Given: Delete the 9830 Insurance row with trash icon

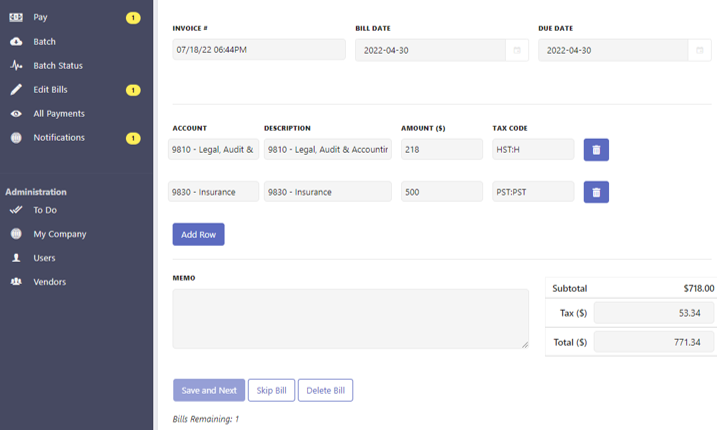Looking at the screenshot, I should point(596,192).
